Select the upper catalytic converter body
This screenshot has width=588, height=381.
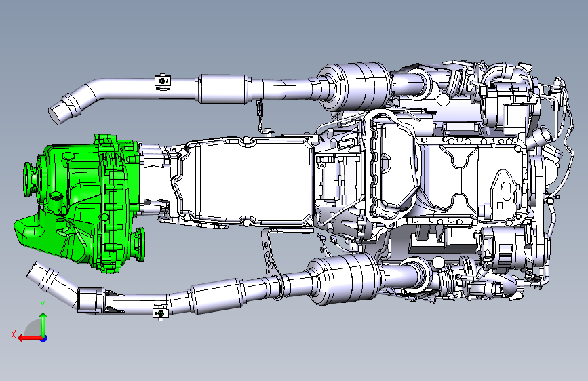click(x=355, y=86)
